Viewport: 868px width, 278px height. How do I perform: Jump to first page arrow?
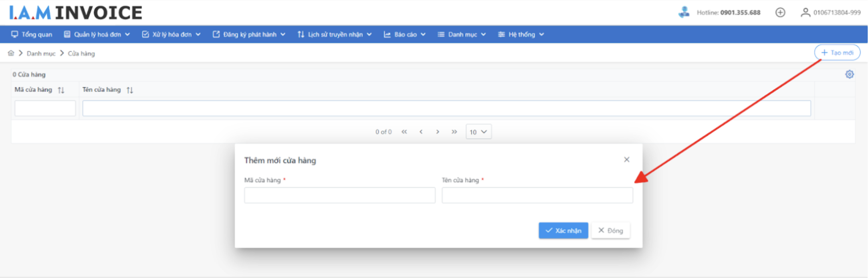(x=404, y=132)
